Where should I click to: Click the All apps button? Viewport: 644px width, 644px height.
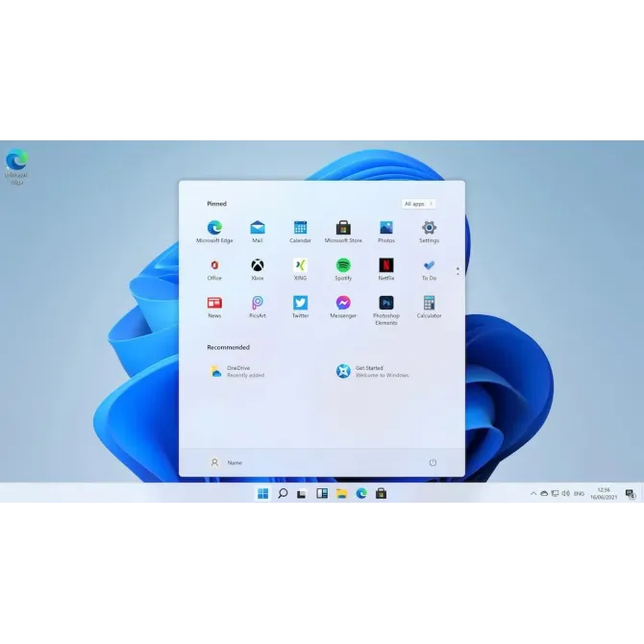click(x=418, y=204)
